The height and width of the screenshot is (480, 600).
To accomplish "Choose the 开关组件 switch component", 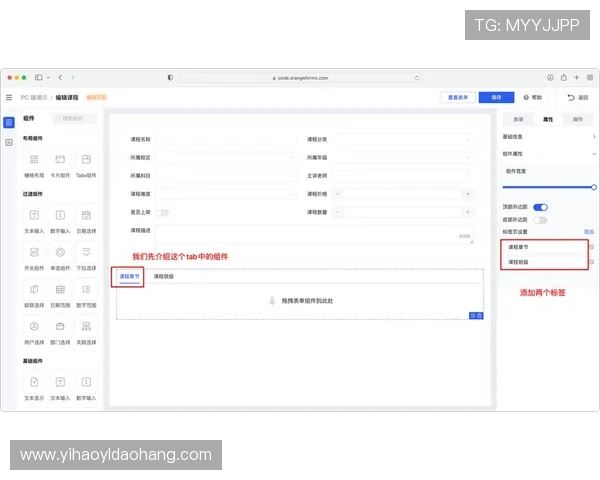I will 34,257.
